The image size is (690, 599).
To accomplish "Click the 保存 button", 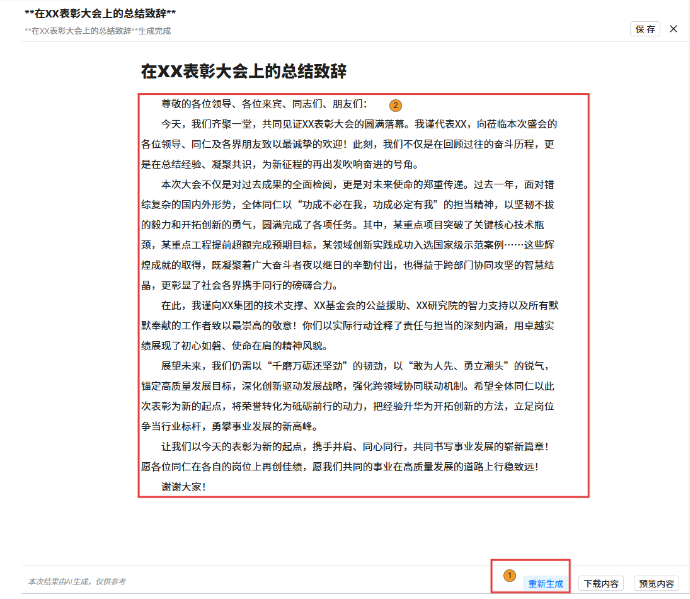I will pos(645,29).
